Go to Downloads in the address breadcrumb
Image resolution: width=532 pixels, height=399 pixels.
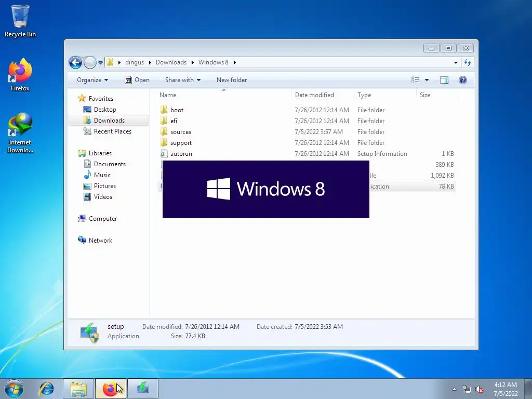pyautogui.click(x=171, y=62)
